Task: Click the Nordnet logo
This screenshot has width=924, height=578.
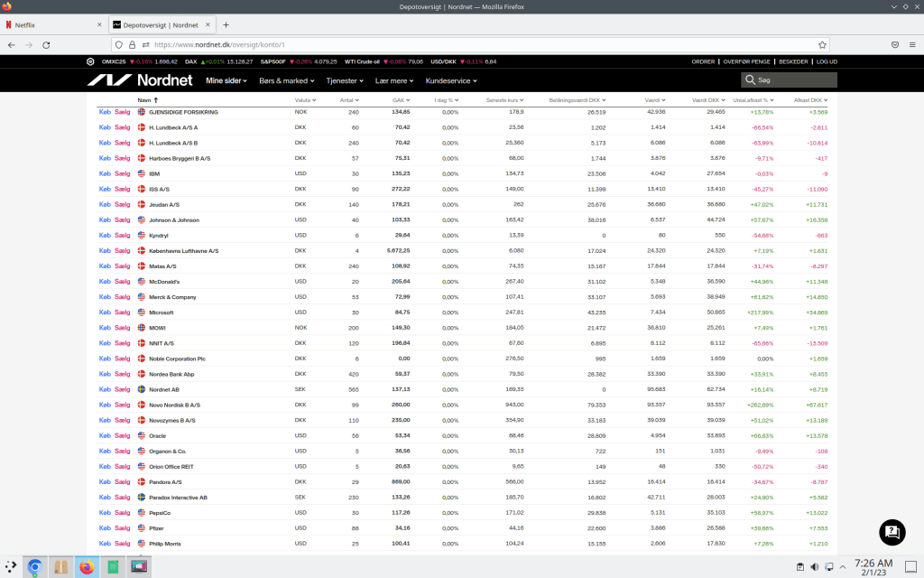Action: click(x=140, y=80)
